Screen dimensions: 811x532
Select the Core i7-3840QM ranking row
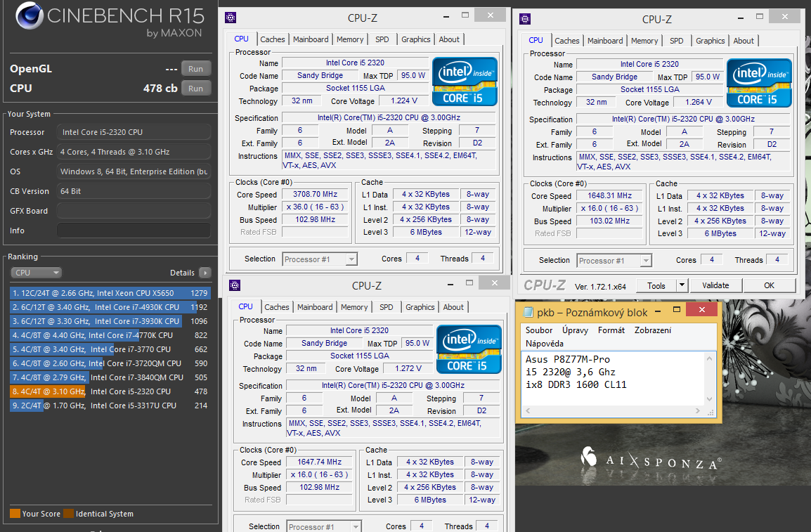tap(110, 377)
